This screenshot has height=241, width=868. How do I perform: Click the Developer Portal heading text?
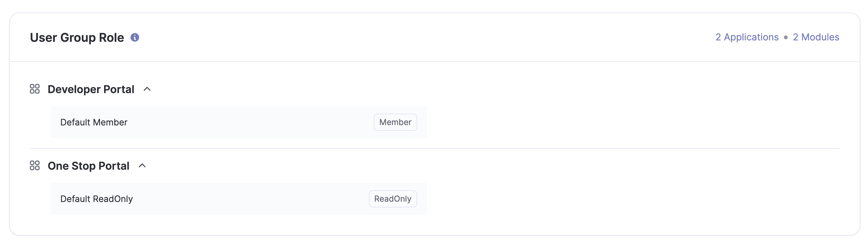pos(91,89)
